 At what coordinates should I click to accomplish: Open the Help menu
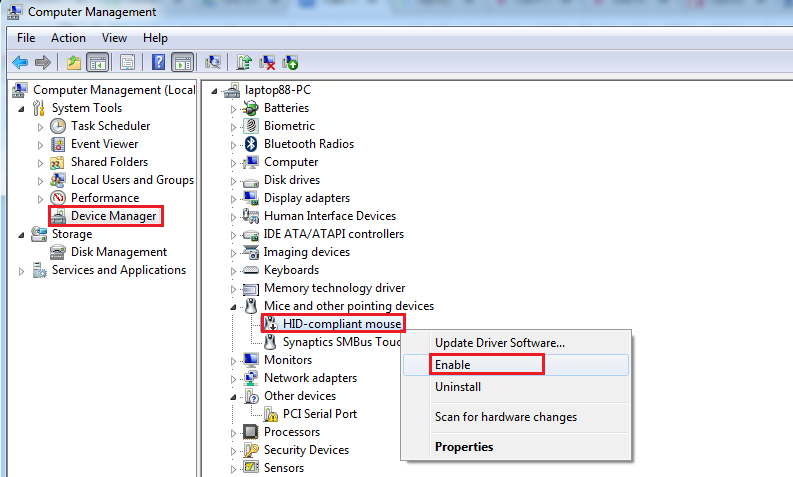click(x=155, y=38)
